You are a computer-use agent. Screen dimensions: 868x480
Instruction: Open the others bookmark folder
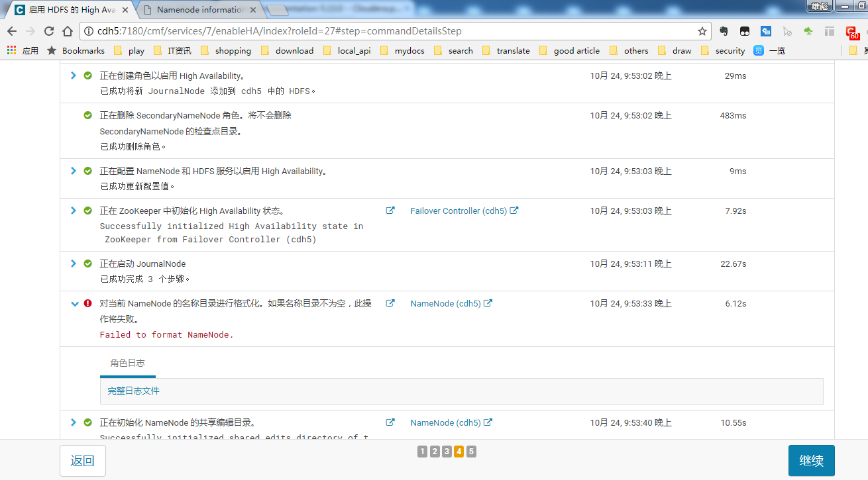click(629, 50)
